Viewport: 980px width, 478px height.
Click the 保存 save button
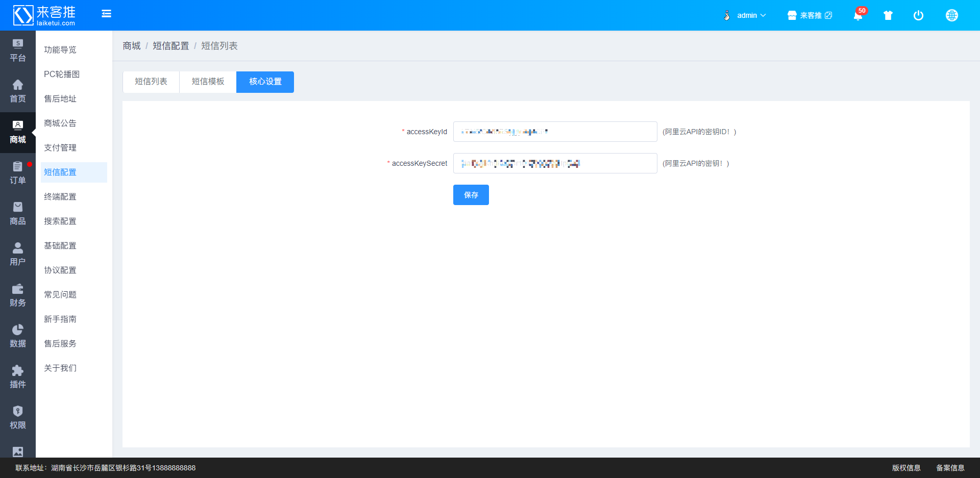pos(471,195)
